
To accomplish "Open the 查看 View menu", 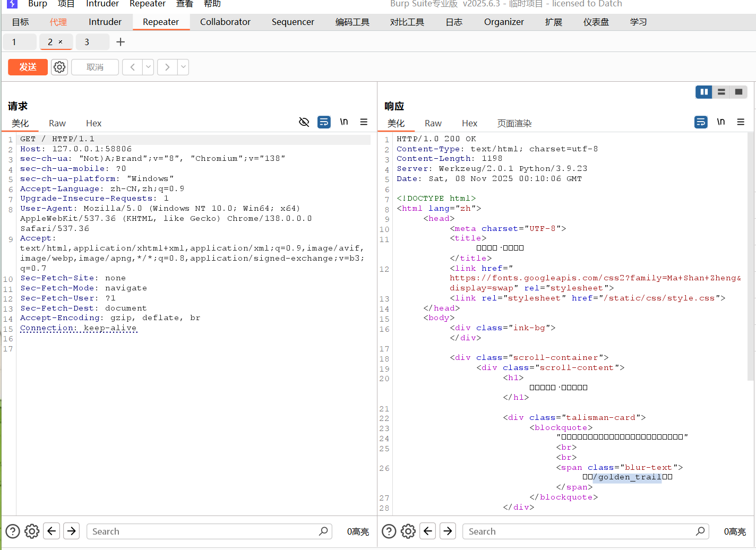I will tap(185, 4).
